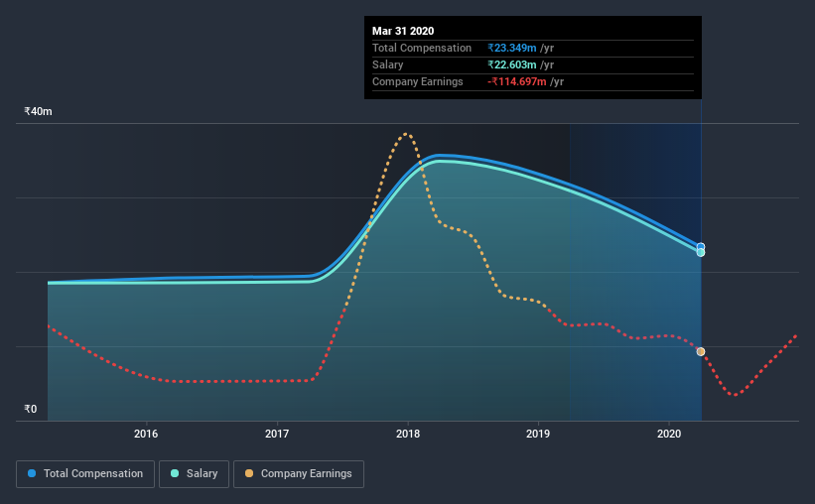Click the orange Company Earnings data point marker
This screenshot has width=815, height=504.
click(701, 352)
